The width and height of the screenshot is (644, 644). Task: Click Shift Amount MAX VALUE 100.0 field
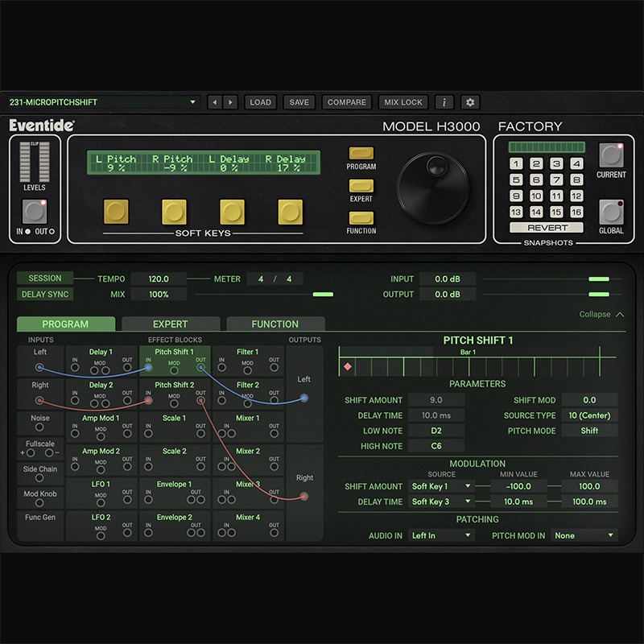coord(589,486)
